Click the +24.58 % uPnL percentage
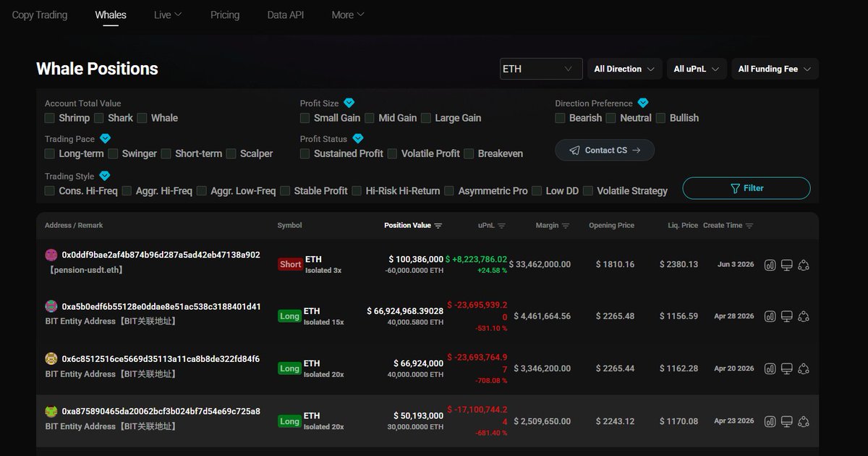This screenshot has width=868, height=456. click(492, 270)
